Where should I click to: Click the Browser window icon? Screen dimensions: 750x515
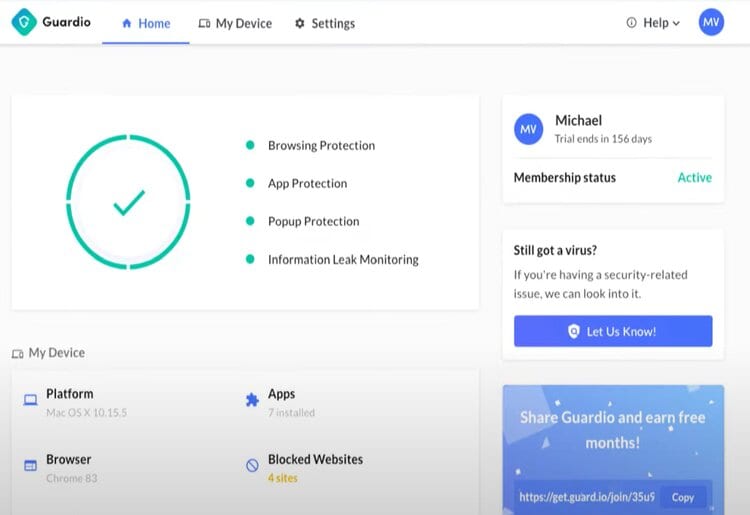[30, 465]
